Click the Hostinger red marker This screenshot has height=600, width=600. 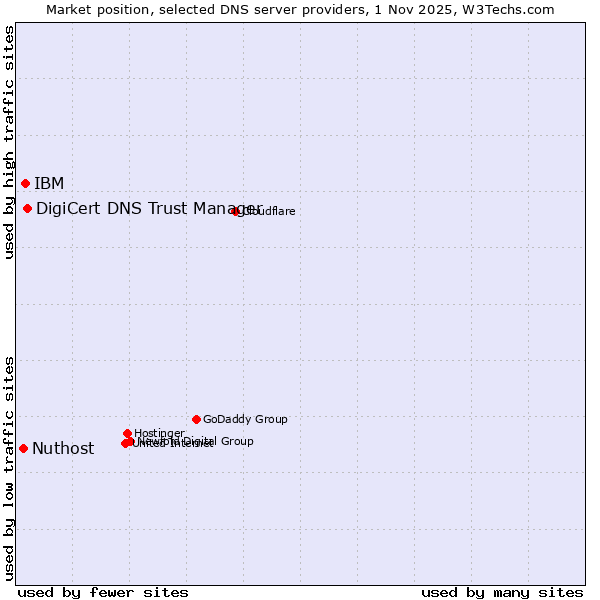tap(127, 433)
